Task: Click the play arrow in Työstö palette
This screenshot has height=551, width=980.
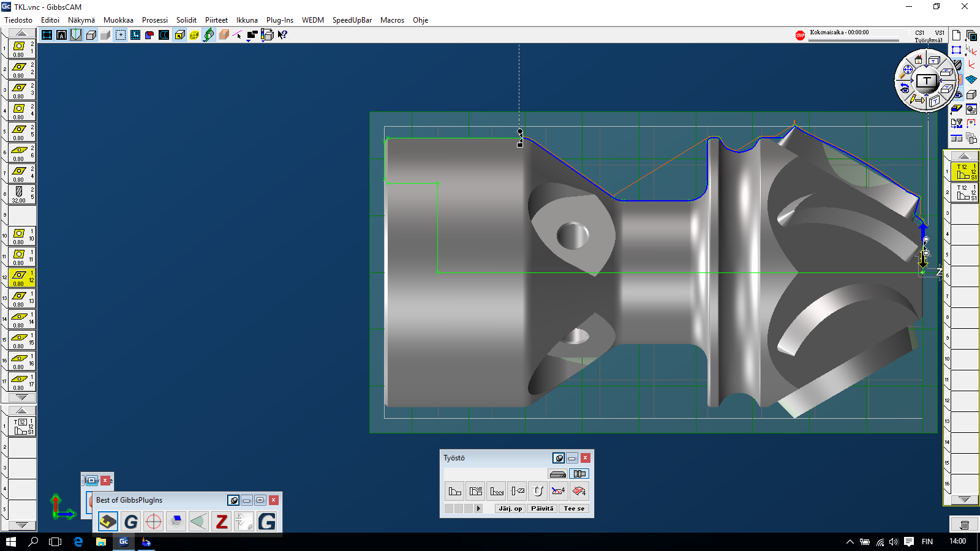Action: pos(478,509)
